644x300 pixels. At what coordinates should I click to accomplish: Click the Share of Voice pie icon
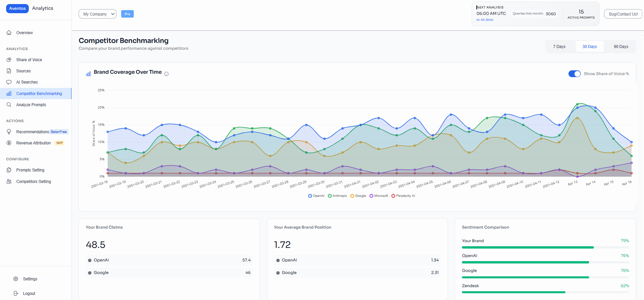[x=9, y=60]
